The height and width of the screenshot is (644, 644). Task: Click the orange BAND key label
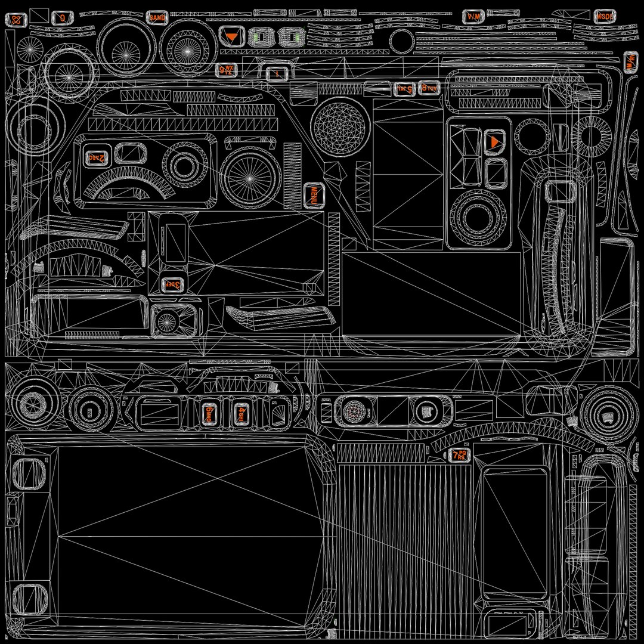(157, 18)
